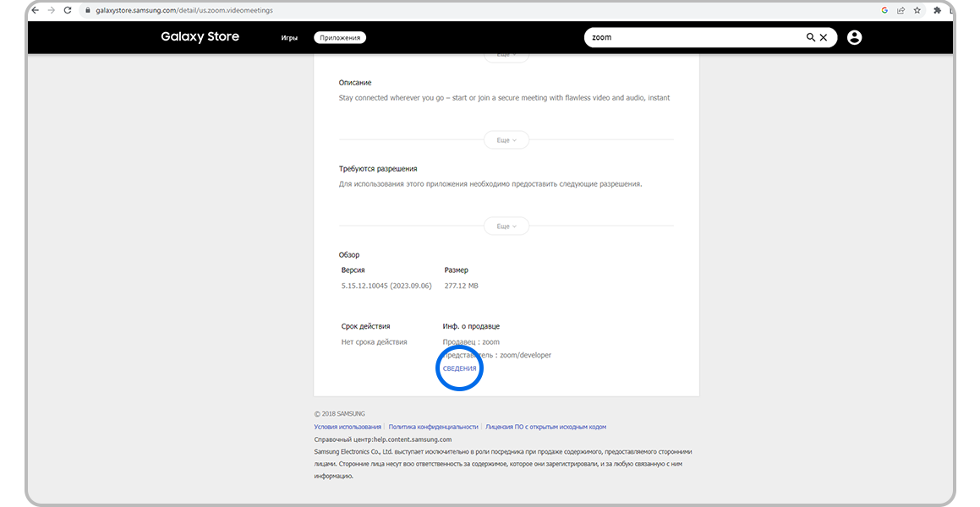
Task: Click the text Нет срока действия
Action: 375,342
